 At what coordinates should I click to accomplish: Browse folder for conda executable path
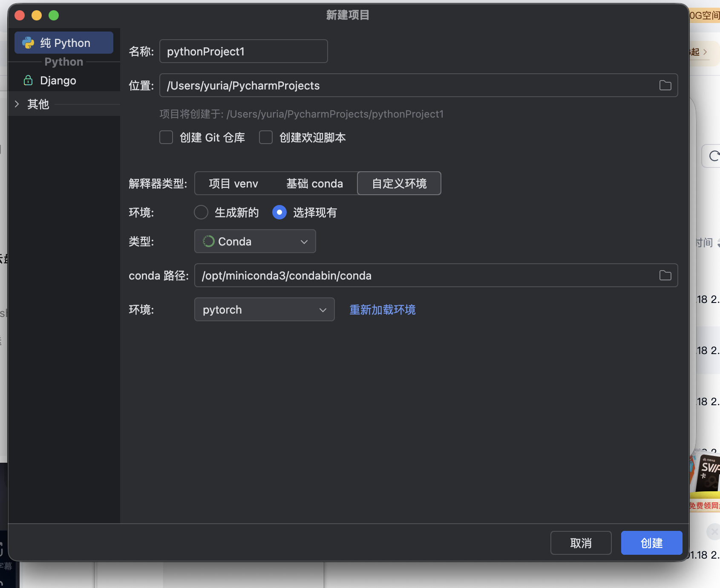click(x=665, y=275)
